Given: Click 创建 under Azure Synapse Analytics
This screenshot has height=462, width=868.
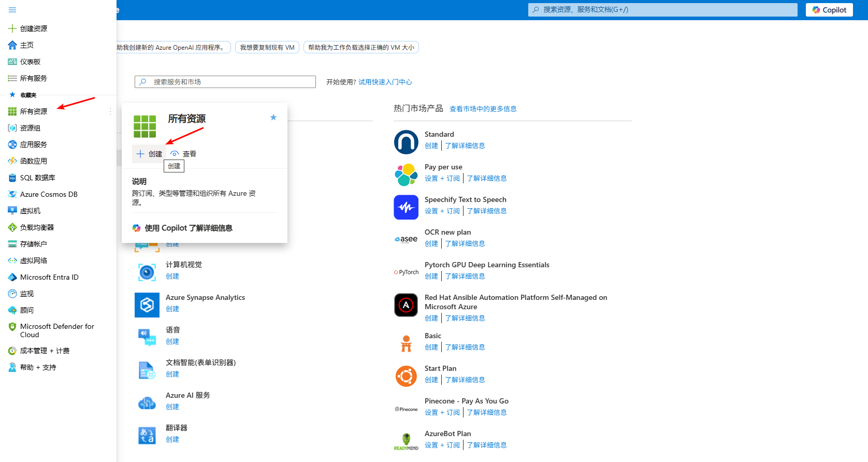Looking at the screenshot, I should coord(172,309).
